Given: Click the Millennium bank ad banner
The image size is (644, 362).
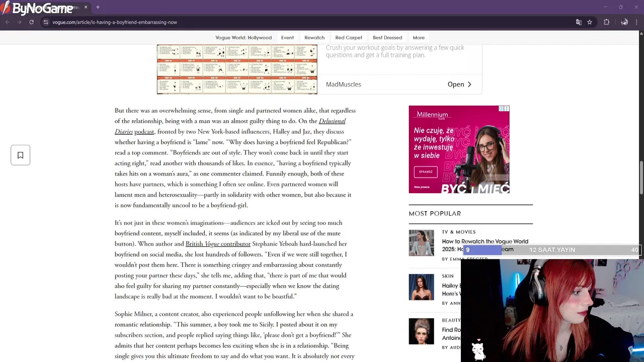Looking at the screenshot, I should click(x=459, y=149).
